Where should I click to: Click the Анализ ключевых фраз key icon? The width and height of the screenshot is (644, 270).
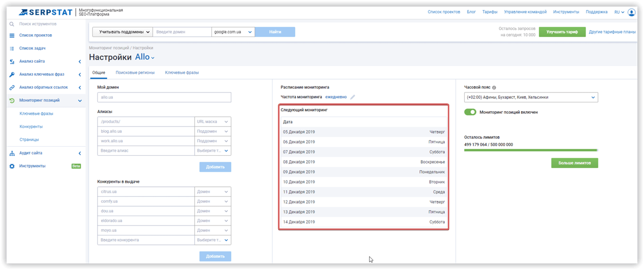(12, 74)
